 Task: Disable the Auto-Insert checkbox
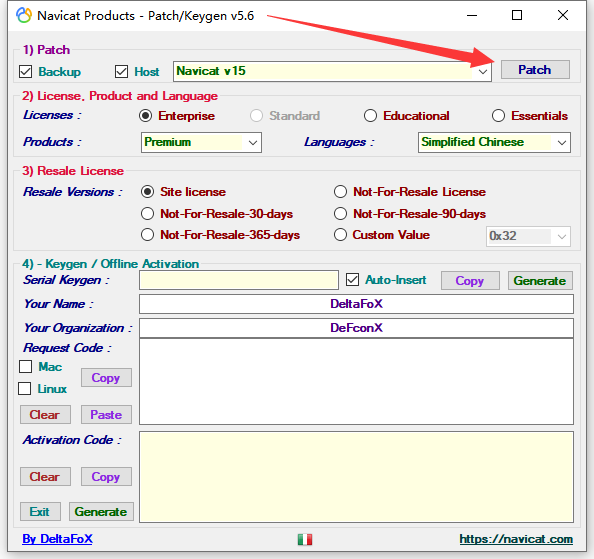[x=352, y=280]
